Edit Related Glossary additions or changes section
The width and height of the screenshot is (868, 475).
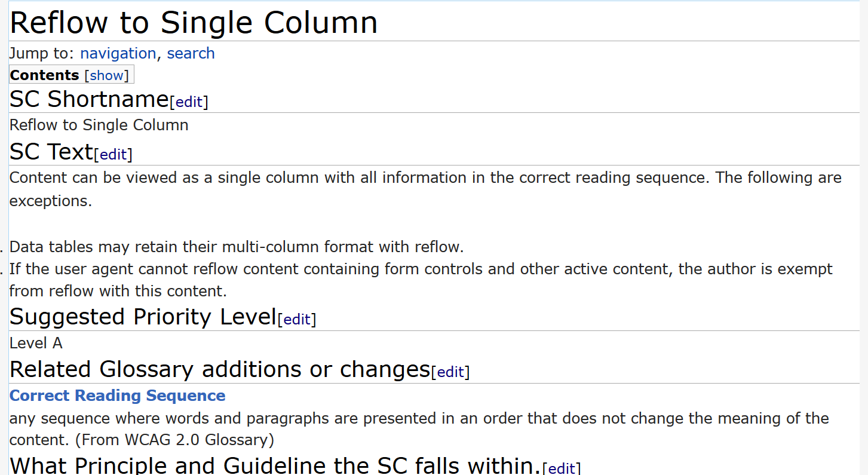pos(450,372)
